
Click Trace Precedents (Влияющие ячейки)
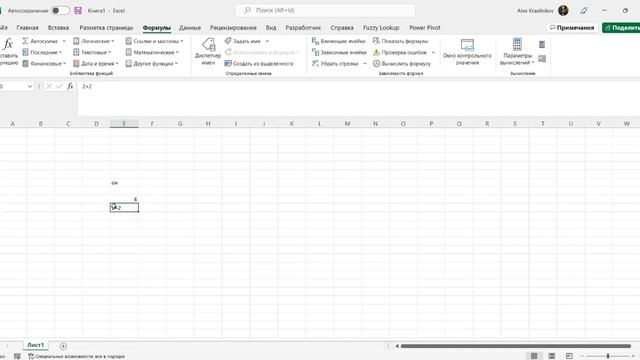point(338,41)
